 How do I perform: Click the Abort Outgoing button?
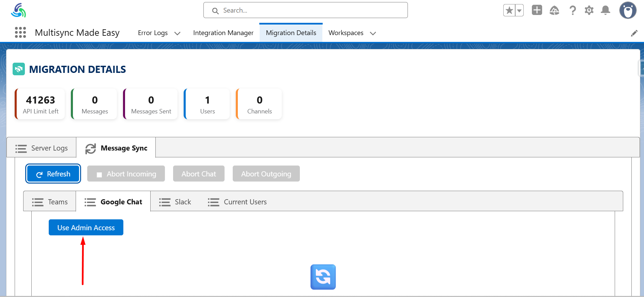[x=266, y=174]
